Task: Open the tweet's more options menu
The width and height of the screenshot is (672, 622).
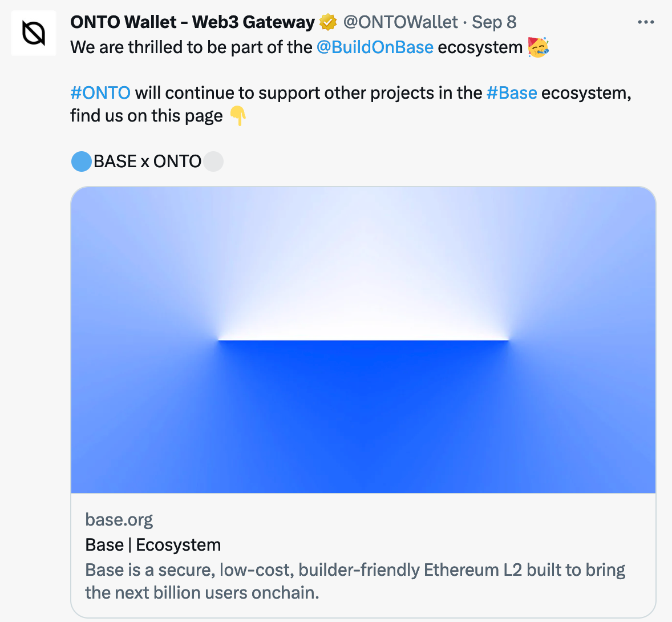Action: (646, 22)
